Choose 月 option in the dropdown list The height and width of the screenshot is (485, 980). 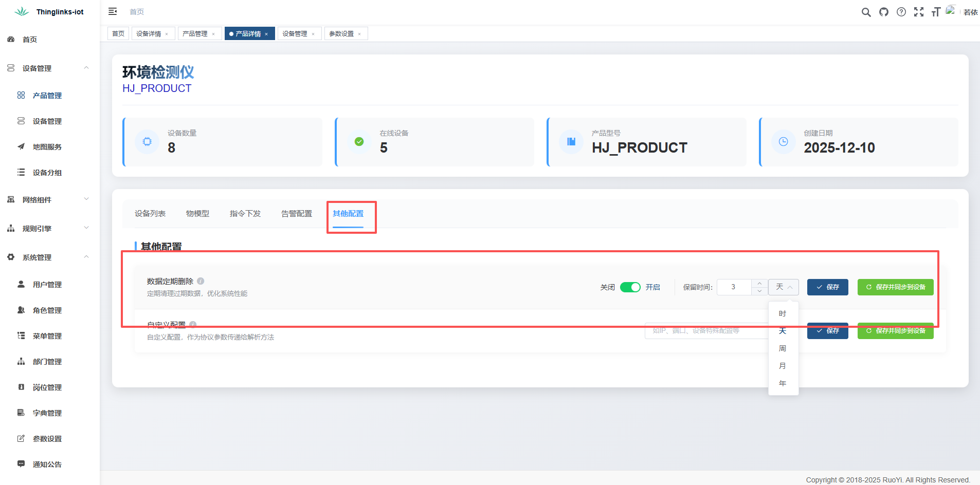coord(782,366)
